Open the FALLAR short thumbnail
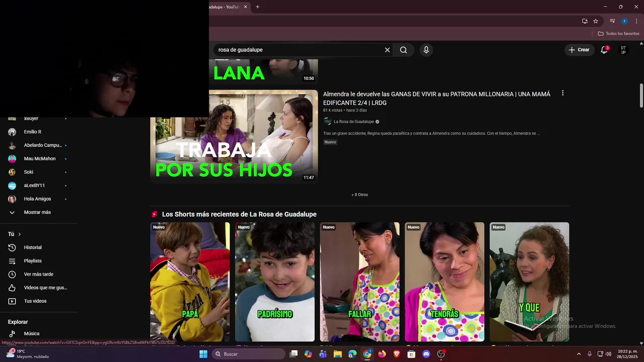Screen dimensions: 644x362 360,282
